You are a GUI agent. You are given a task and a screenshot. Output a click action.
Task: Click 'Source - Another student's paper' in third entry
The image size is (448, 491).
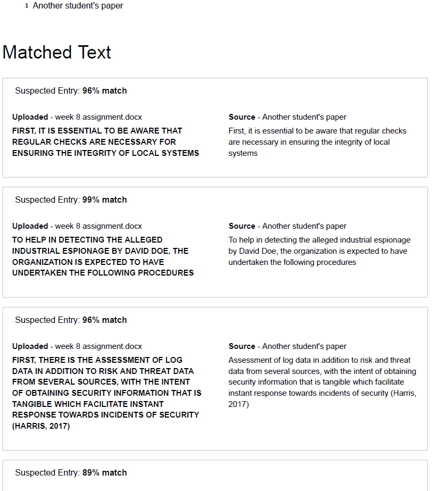point(287,346)
